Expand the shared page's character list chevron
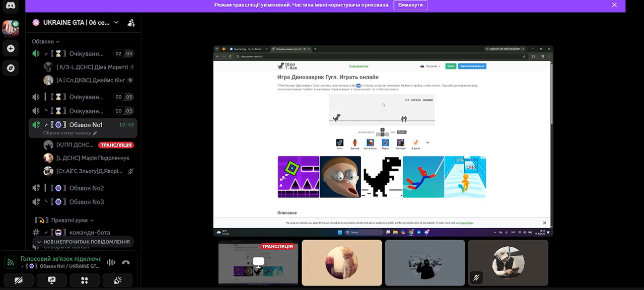Image resolution: width=644 pixels, height=290 pixels. 427,142
